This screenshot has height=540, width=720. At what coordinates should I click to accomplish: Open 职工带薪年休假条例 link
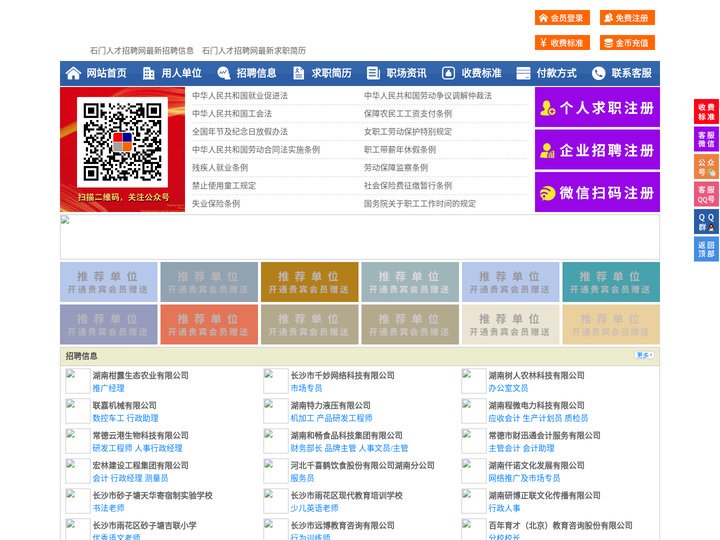coord(400,150)
